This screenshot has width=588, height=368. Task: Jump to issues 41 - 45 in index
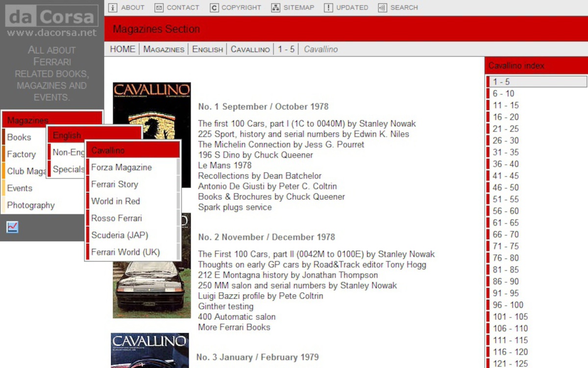pyautogui.click(x=537, y=176)
